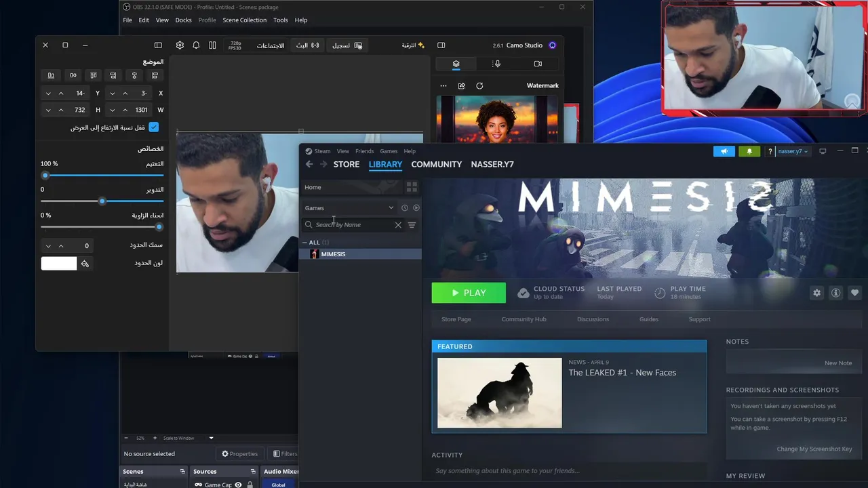Image resolution: width=868 pixels, height=488 pixels.
Task: Adjust the rotation slider handle
Action: 102,201
